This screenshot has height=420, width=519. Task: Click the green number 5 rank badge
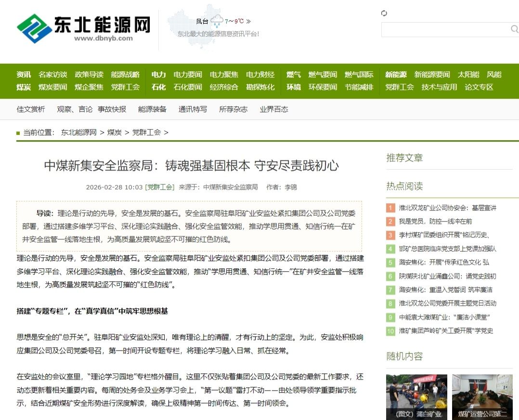[x=390, y=262]
